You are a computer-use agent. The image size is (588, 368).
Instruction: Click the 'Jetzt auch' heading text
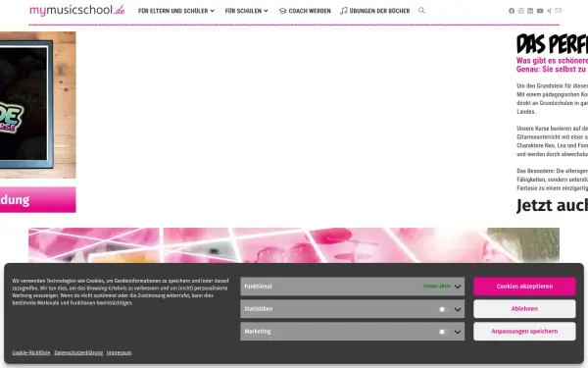point(552,205)
